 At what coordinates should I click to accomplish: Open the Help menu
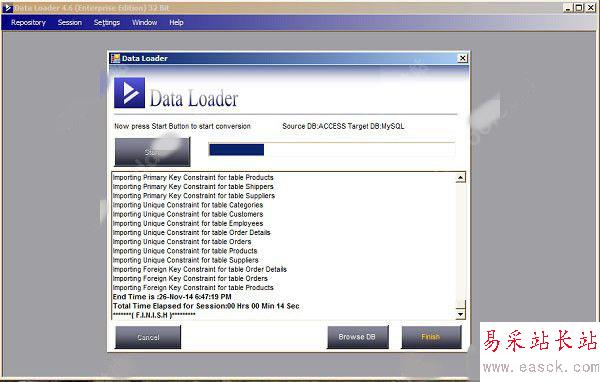point(176,23)
